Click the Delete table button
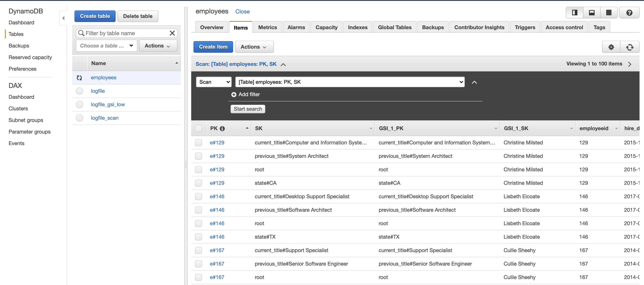644x285 pixels. pos(138,16)
